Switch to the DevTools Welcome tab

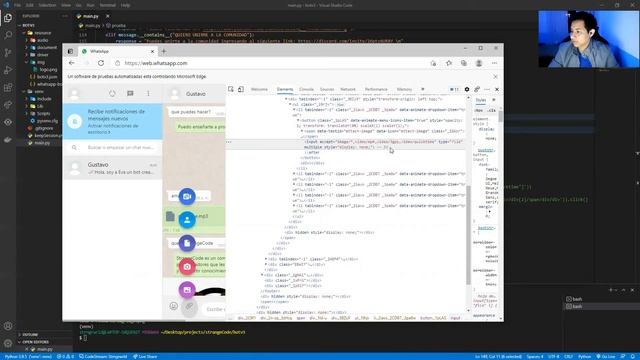tap(259, 89)
